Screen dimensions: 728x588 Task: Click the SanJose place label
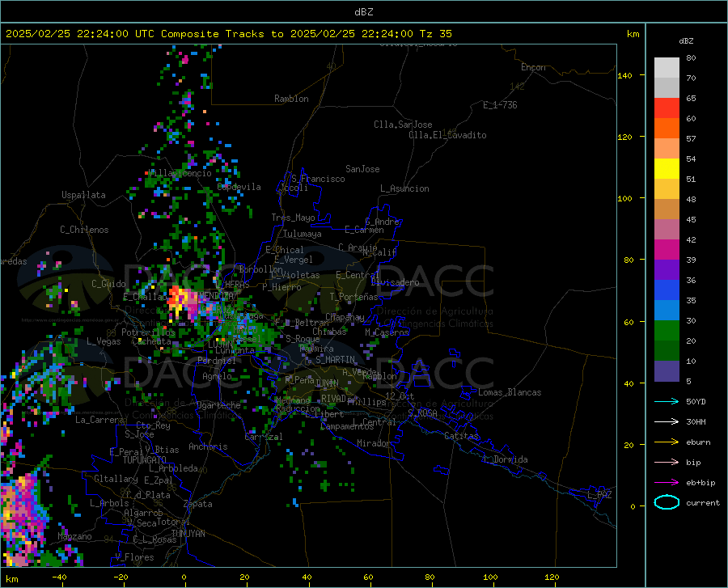click(362, 169)
